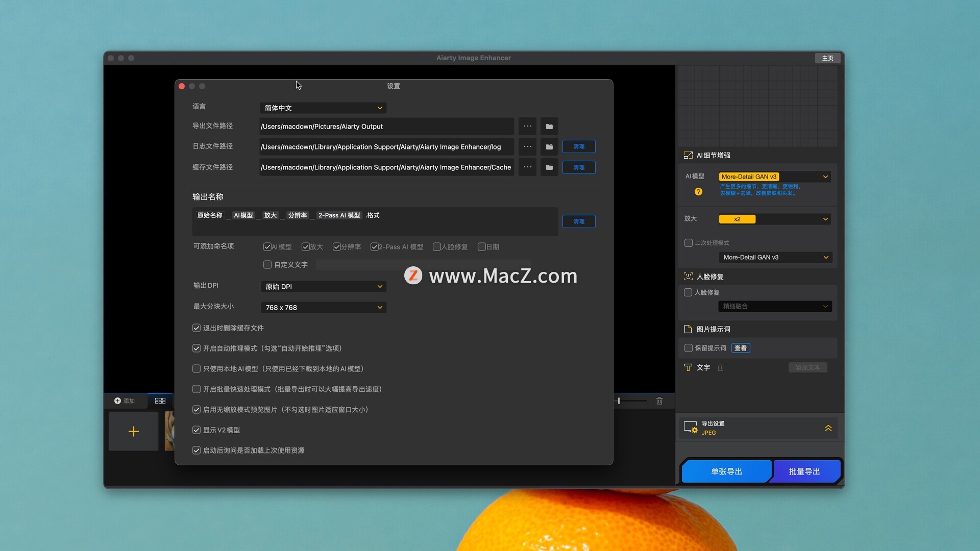Uncheck 开启自动推理模式 option

point(196,348)
